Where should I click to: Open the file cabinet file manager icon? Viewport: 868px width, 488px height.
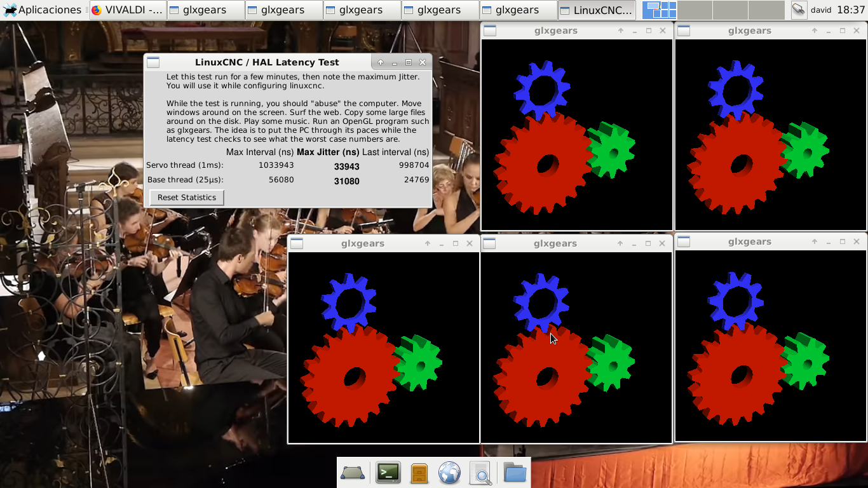pos(419,473)
